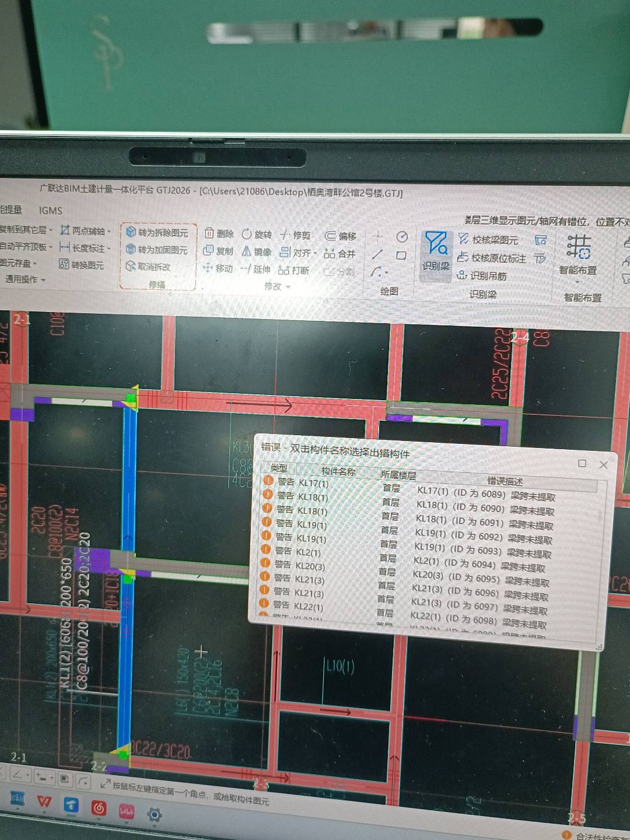Click the beam edit icon right of 校核梁图元
This screenshot has height=840, width=630.
(541, 240)
